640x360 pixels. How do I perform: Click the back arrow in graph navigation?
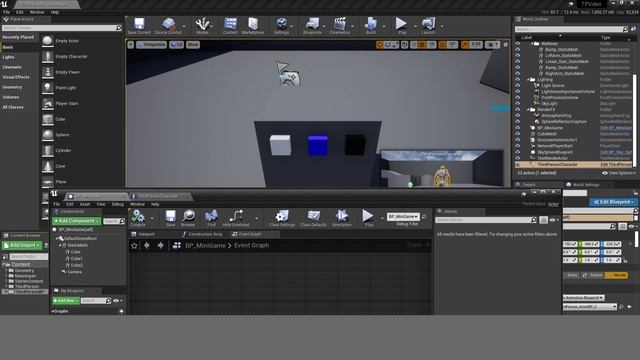pyautogui.click(x=147, y=245)
